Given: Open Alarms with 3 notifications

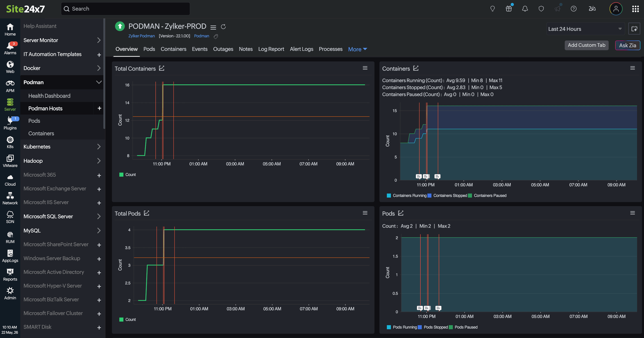Looking at the screenshot, I should 10,48.
